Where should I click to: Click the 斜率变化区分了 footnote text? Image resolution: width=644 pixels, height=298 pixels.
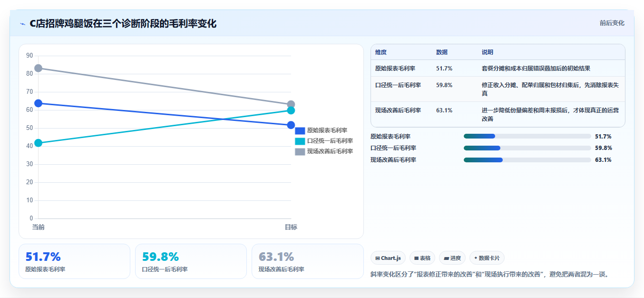pyautogui.click(x=489, y=274)
